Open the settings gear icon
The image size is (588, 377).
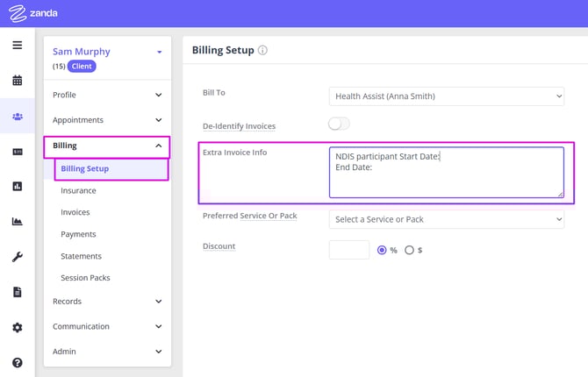17,327
